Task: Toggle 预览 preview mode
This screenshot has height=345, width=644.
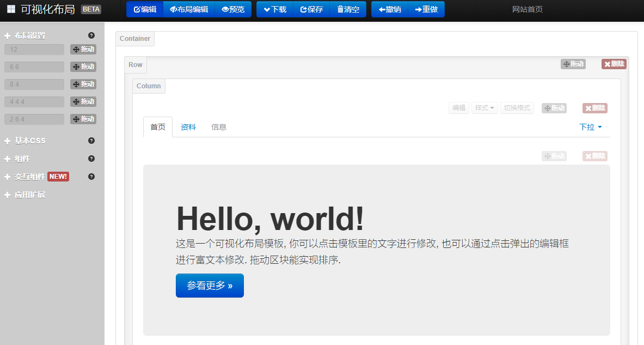Action: (233, 9)
